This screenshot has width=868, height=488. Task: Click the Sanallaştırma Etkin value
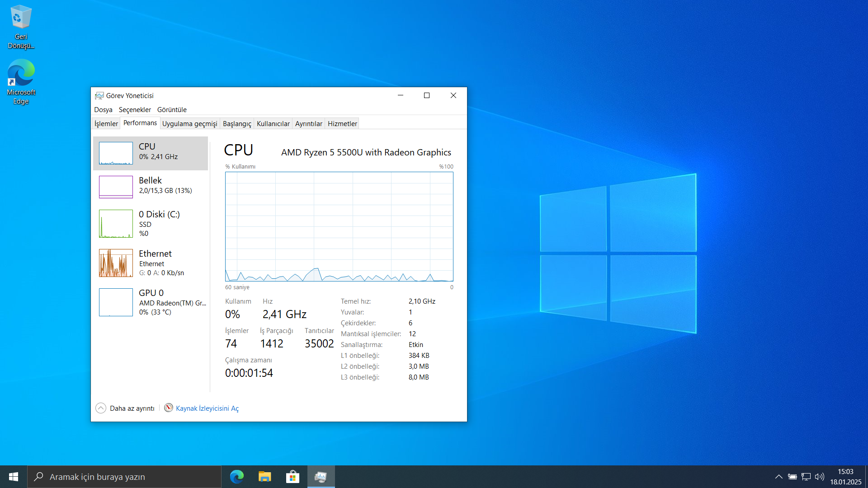point(416,344)
